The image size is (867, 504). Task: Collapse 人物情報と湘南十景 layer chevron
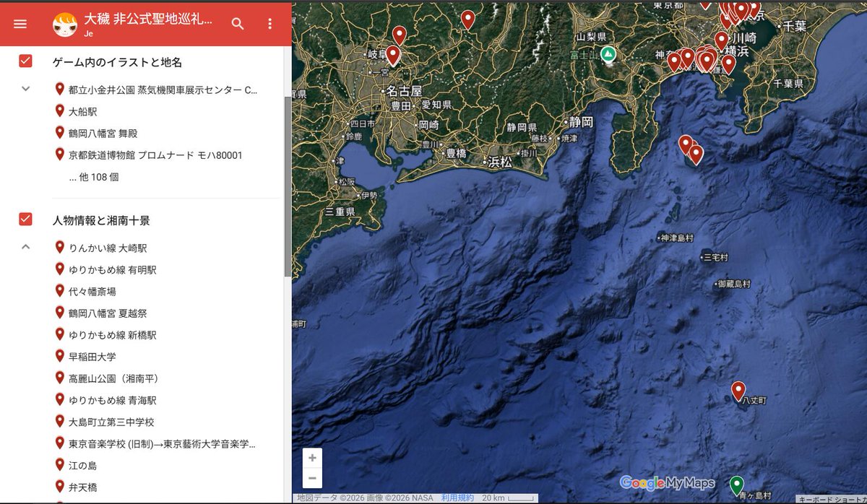(x=25, y=247)
